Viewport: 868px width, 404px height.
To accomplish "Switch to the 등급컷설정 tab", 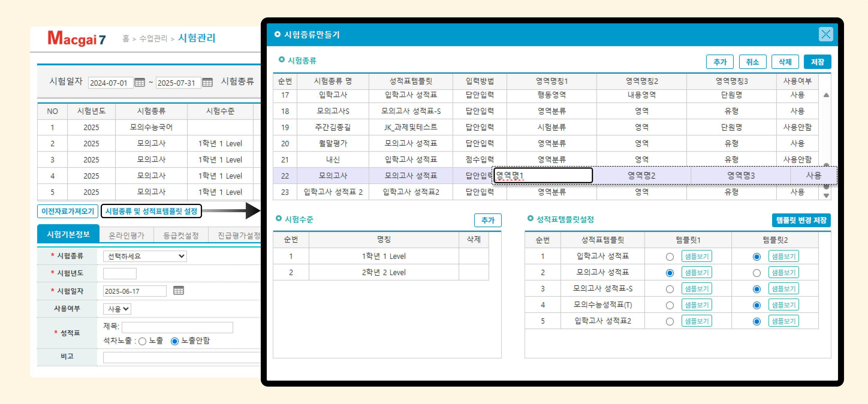I will (x=181, y=235).
